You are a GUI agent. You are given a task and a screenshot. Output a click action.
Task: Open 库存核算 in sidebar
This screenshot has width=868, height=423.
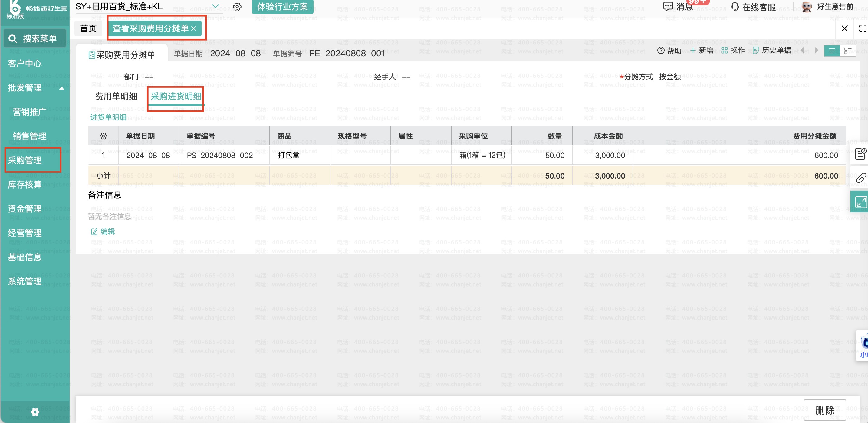pyautogui.click(x=25, y=185)
